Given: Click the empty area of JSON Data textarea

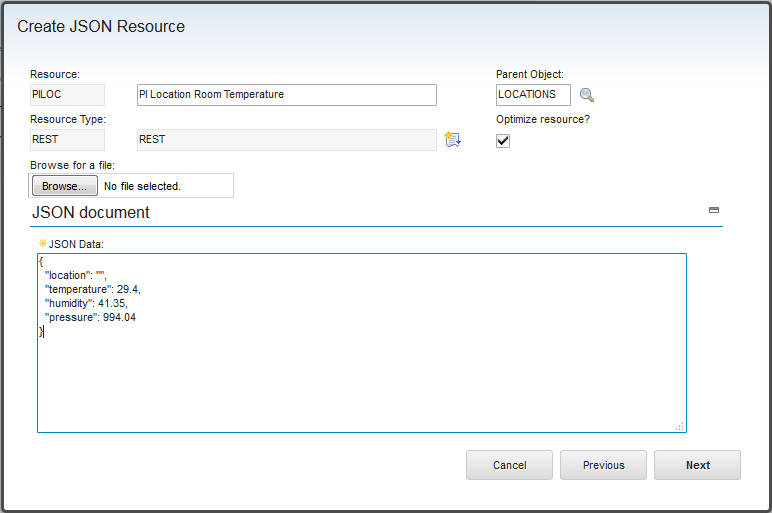Looking at the screenshot, I should click(360, 380).
